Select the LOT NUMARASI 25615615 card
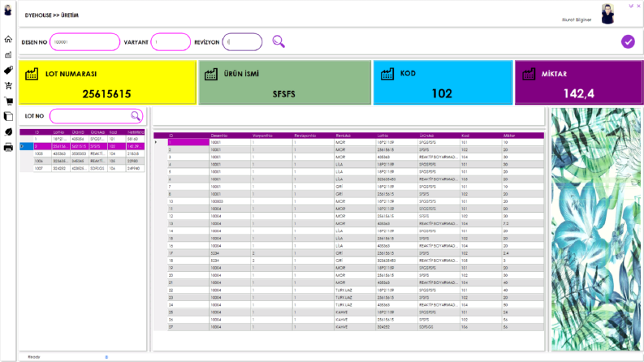644x362 pixels. pos(108,83)
